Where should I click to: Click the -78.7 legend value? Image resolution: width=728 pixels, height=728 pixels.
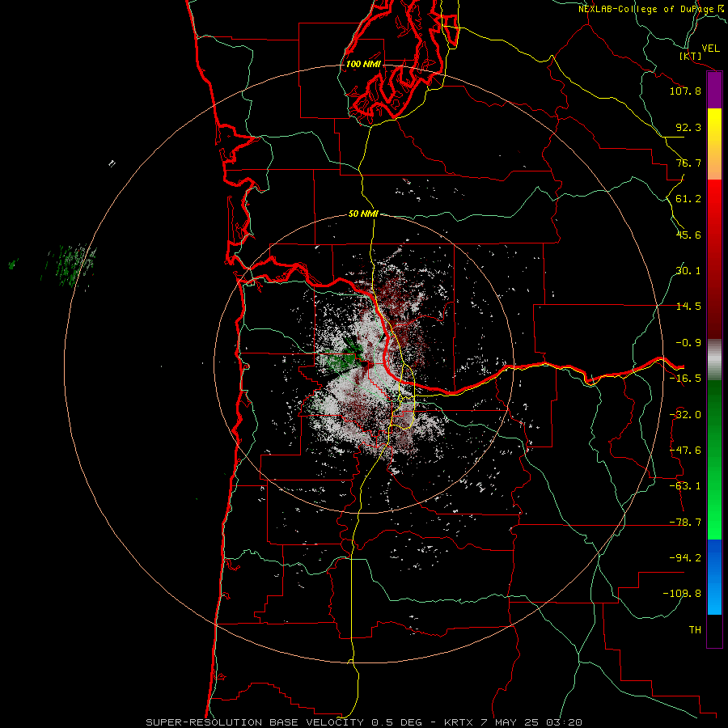click(x=685, y=523)
